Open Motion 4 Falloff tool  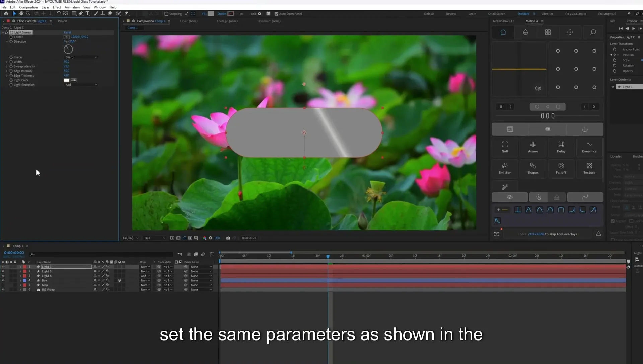(x=561, y=168)
